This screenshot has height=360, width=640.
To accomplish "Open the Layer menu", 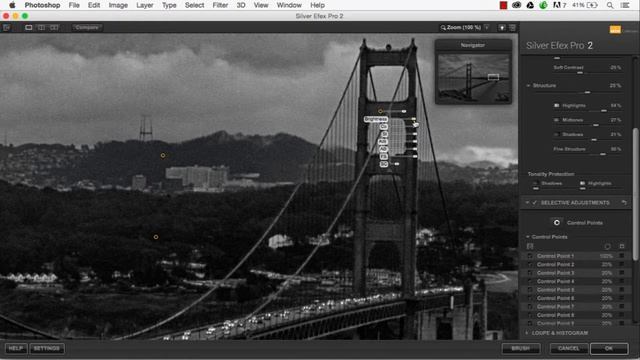I will click(x=144, y=5).
